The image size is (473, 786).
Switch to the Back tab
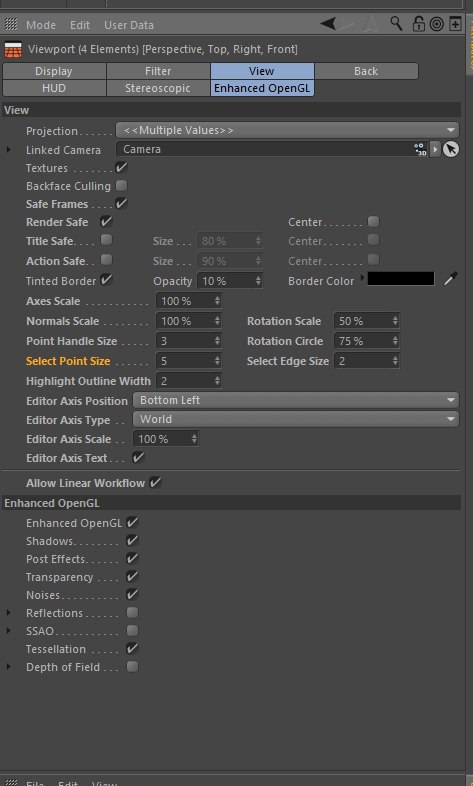click(366, 71)
